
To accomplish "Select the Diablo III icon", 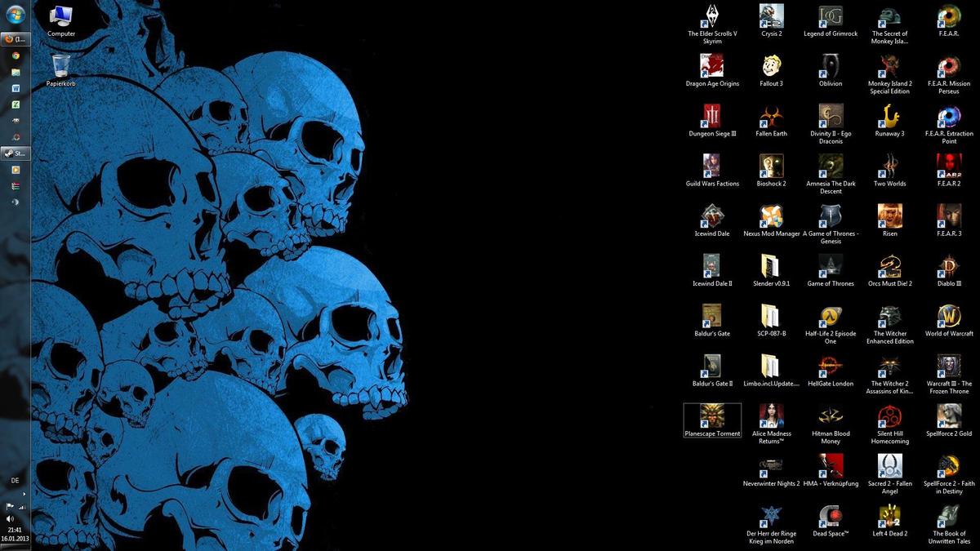I will [x=949, y=270].
